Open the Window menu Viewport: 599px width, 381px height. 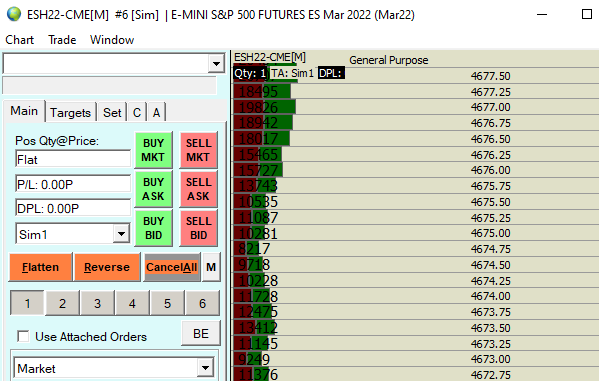(x=112, y=40)
